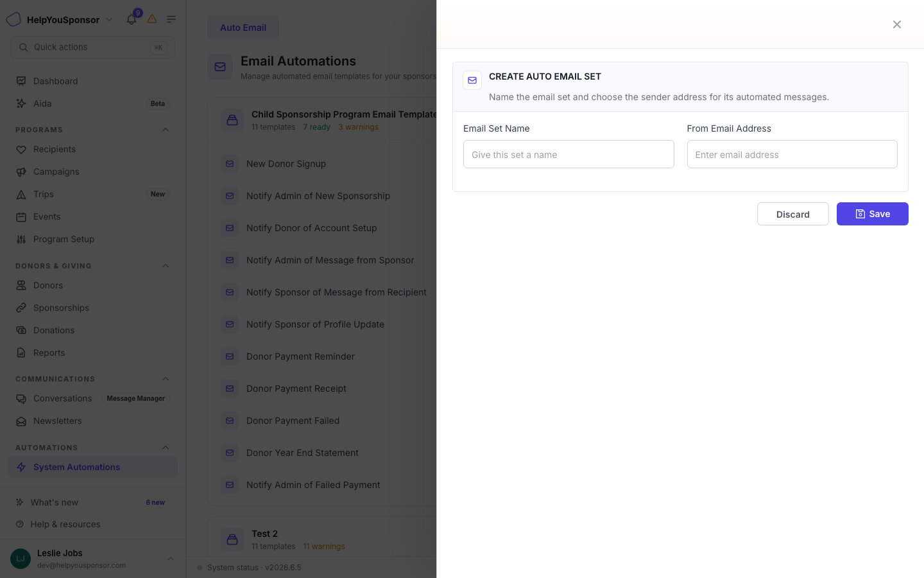Click the System status v2026.6.5 text

click(254, 568)
